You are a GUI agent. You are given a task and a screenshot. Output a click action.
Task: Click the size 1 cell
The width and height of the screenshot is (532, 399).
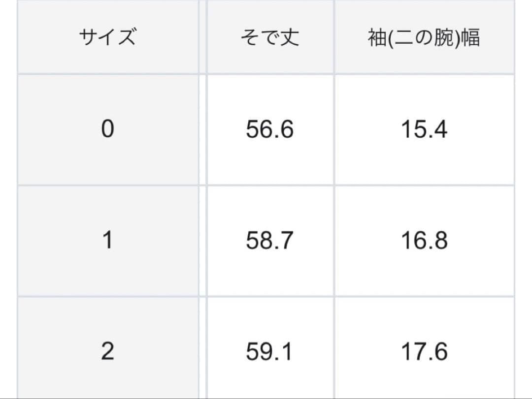pyautogui.click(x=107, y=241)
